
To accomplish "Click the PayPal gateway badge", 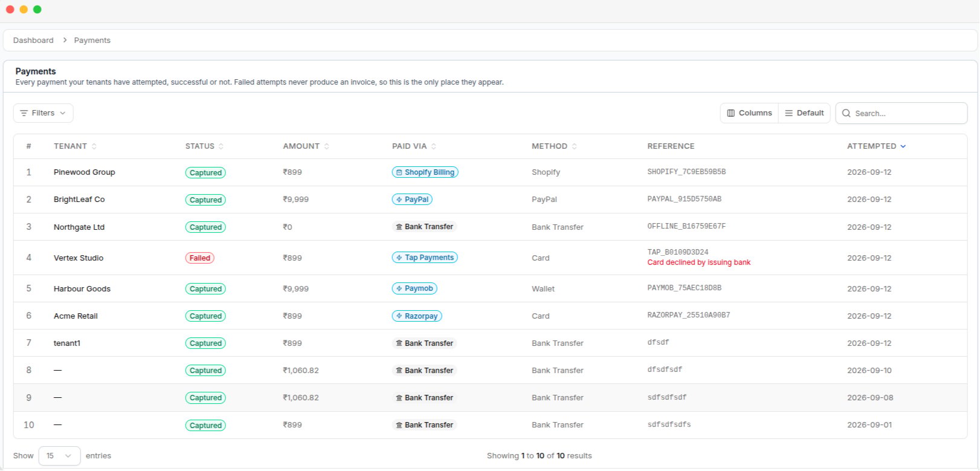I will (x=412, y=200).
